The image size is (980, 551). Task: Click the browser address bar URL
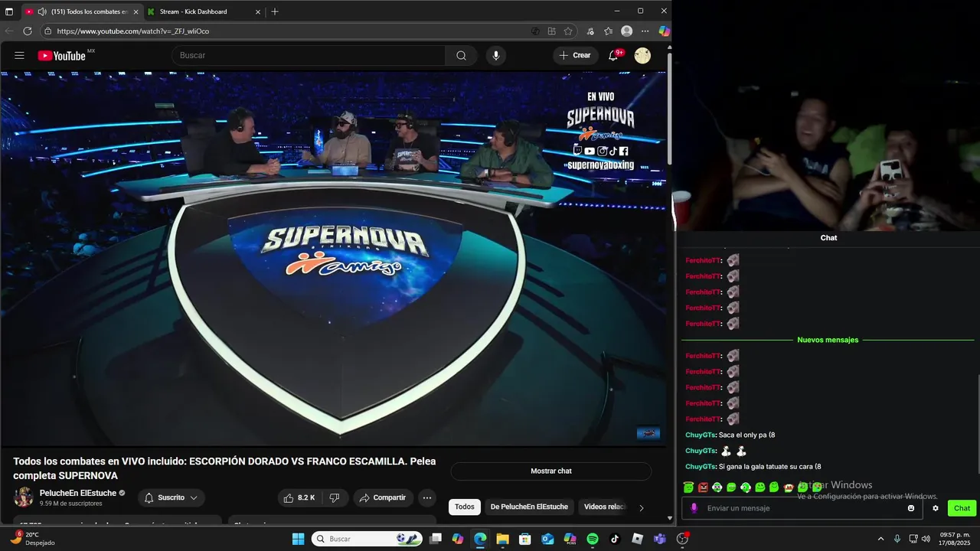pos(132,31)
